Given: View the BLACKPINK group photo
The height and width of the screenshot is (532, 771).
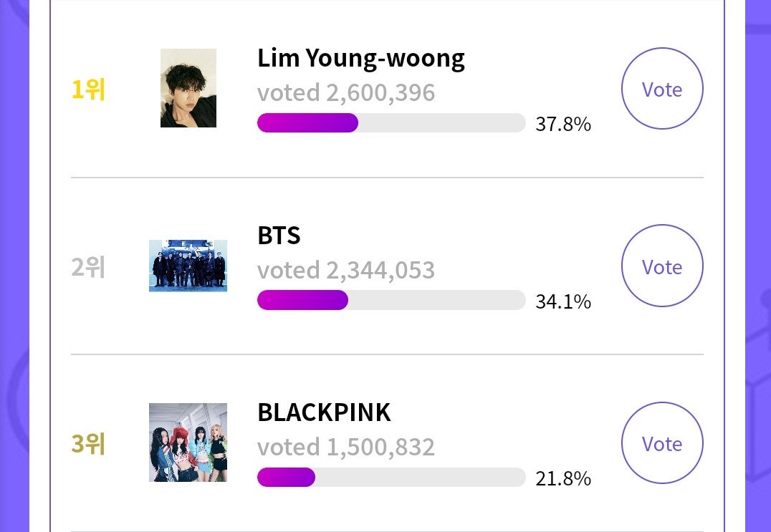Looking at the screenshot, I should pos(188,442).
